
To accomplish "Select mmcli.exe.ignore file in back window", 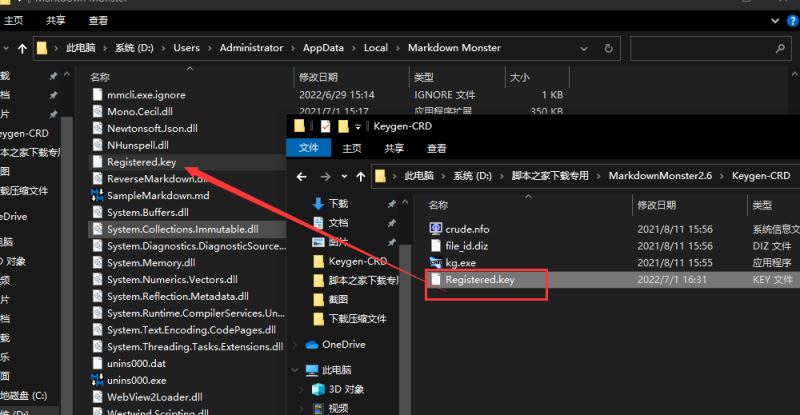I will (x=146, y=95).
